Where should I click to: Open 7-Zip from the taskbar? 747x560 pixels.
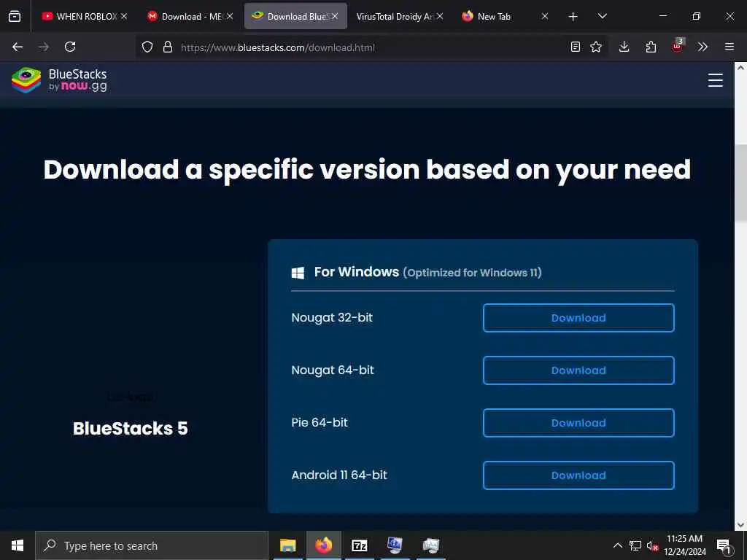pyautogui.click(x=359, y=545)
